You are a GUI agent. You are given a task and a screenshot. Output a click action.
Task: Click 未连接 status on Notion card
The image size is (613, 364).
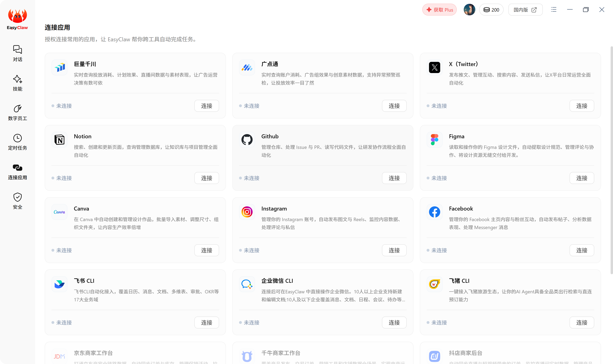[x=62, y=178]
